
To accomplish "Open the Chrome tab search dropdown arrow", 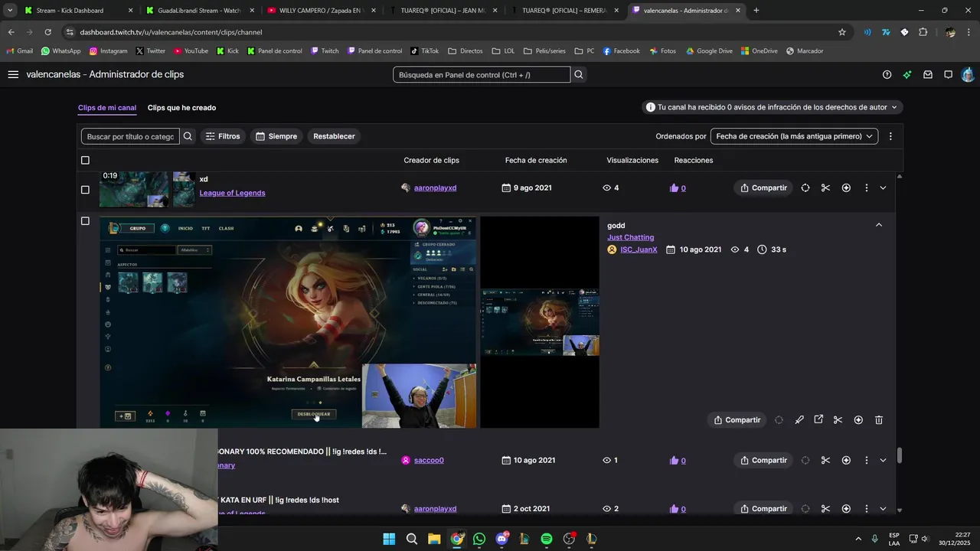I will [x=10, y=10].
